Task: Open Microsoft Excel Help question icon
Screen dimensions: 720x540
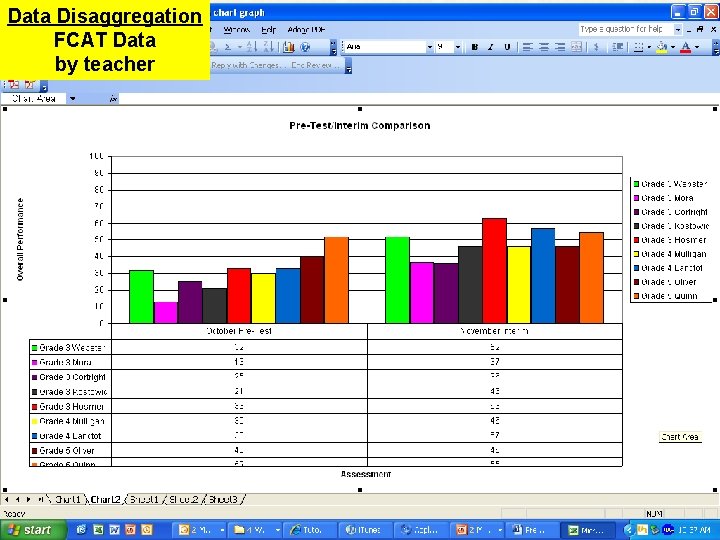Action: tap(305, 47)
